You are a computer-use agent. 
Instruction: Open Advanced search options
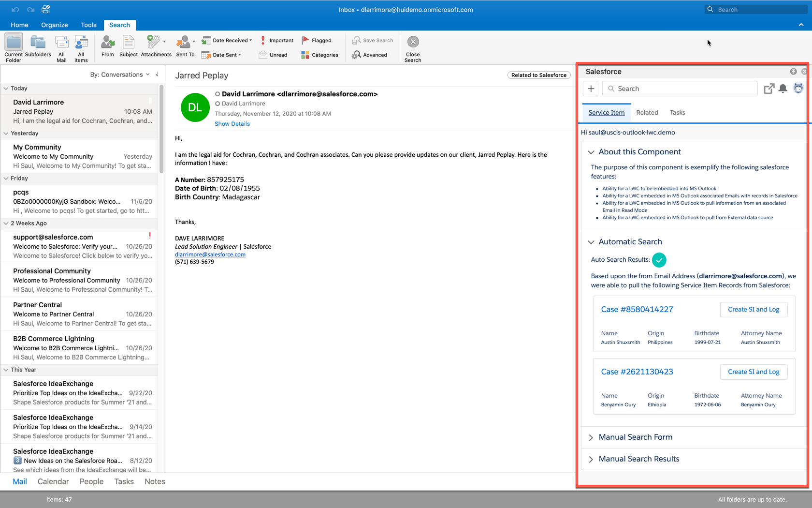[x=370, y=55]
